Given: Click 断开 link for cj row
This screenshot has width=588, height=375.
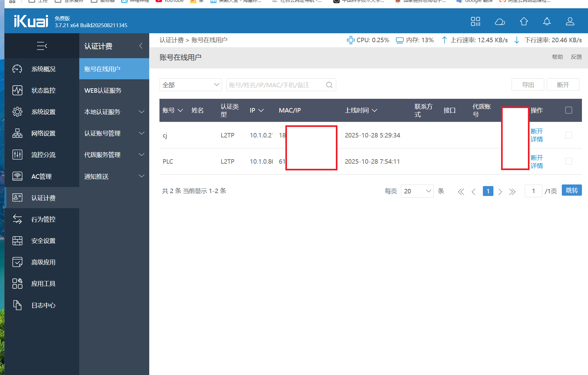Looking at the screenshot, I should [537, 131].
